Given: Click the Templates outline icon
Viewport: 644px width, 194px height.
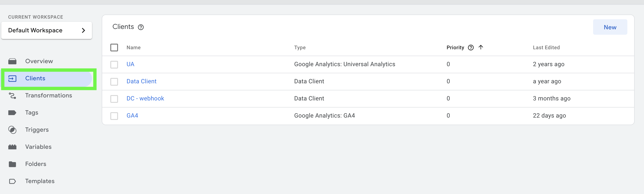Looking at the screenshot, I should click(x=12, y=181).
